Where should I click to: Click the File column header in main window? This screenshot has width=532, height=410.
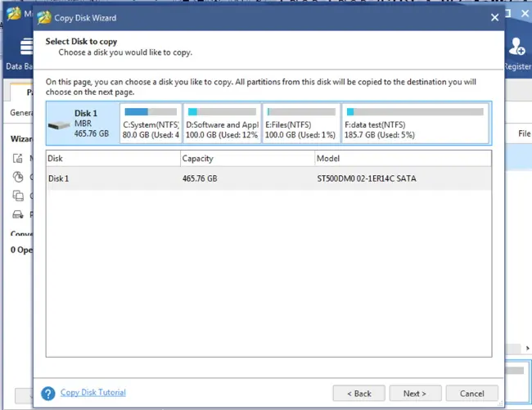[x=524, y=133]
